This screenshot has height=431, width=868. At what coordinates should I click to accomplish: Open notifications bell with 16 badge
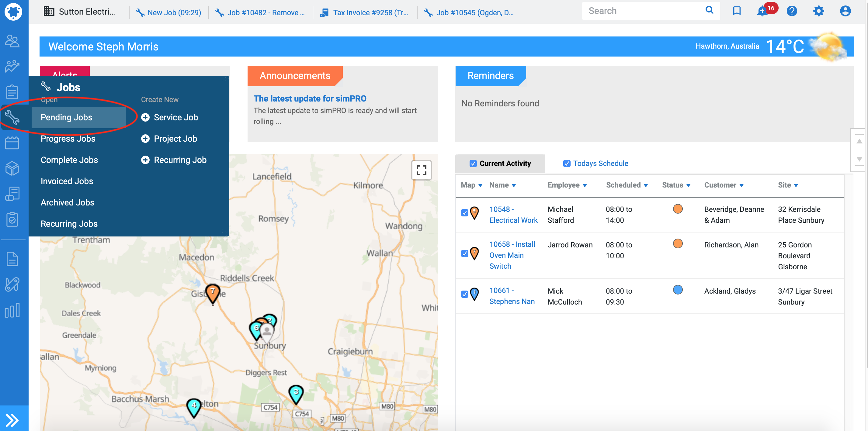763,11
